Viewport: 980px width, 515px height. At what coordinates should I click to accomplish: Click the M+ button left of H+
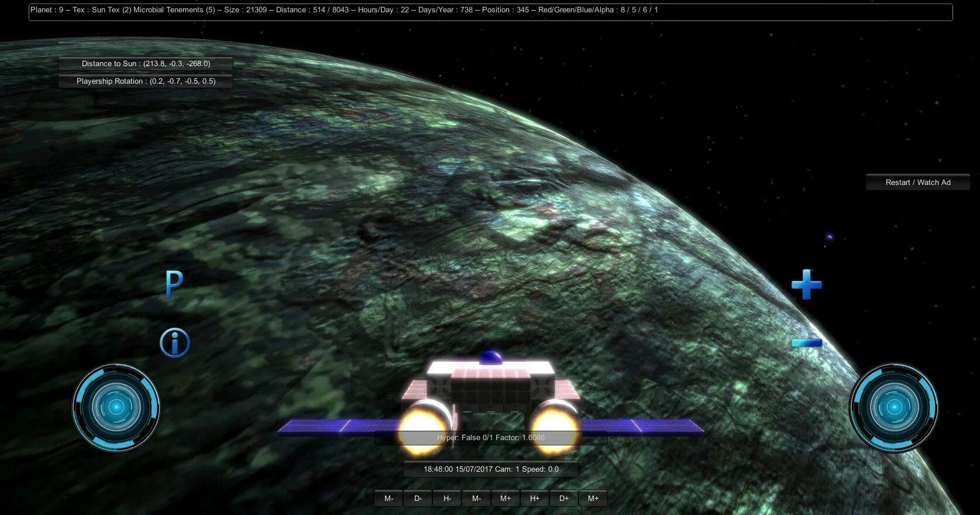[x=506, y=499]
